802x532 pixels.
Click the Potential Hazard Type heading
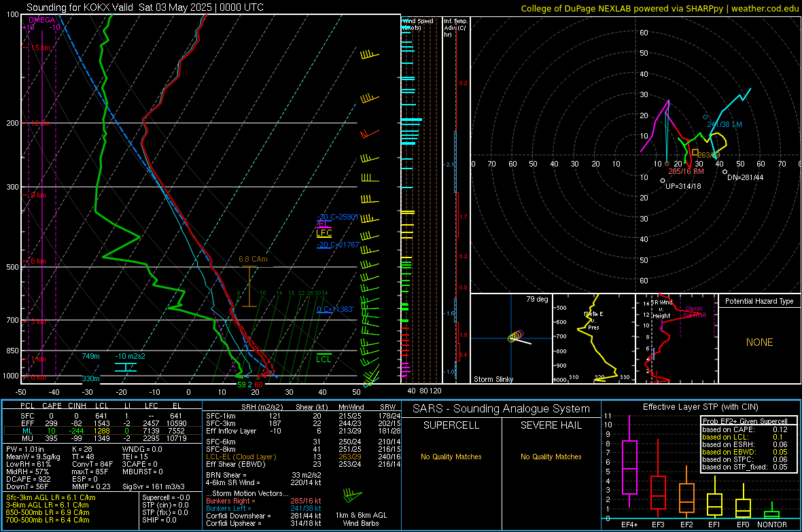[x=759, y=301]
